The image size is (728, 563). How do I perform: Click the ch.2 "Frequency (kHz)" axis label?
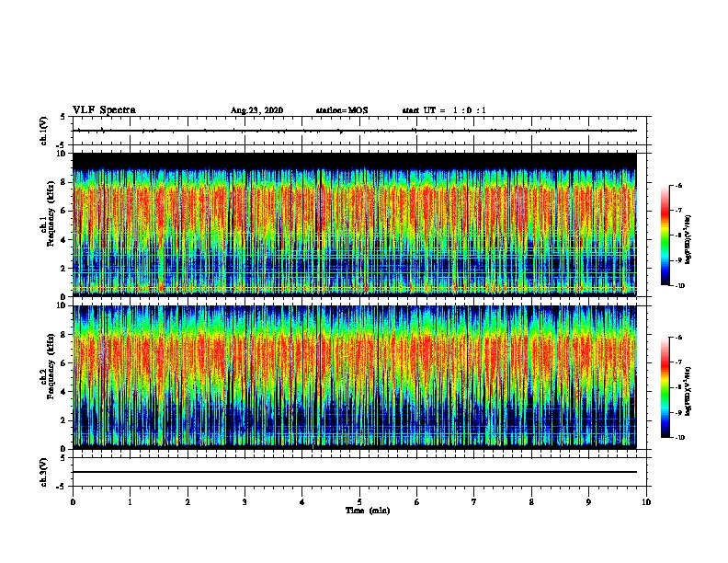pyautogui.click(x=51, y=366)
